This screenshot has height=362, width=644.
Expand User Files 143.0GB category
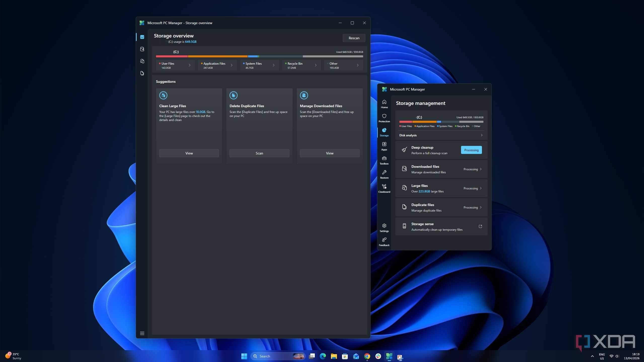175,65
